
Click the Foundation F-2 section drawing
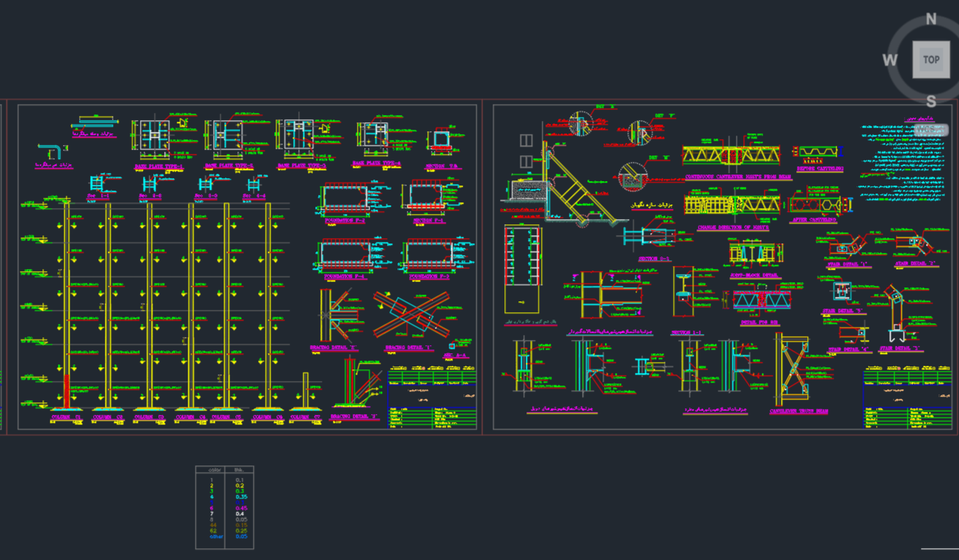coord(345,199)
